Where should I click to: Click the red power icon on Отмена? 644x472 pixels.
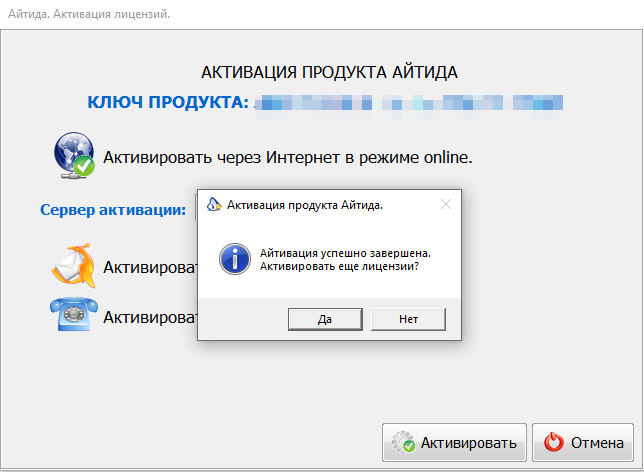554,442
